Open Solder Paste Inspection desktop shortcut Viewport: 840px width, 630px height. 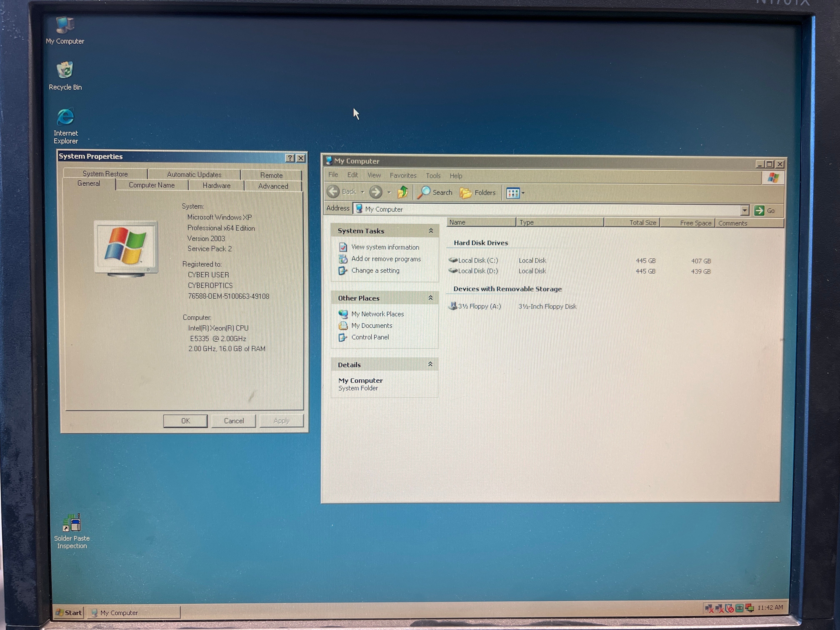click(72, 531)
